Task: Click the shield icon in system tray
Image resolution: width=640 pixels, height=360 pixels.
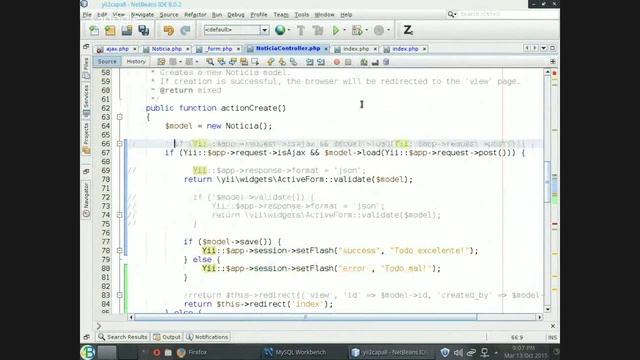Action: pos(445,352)
